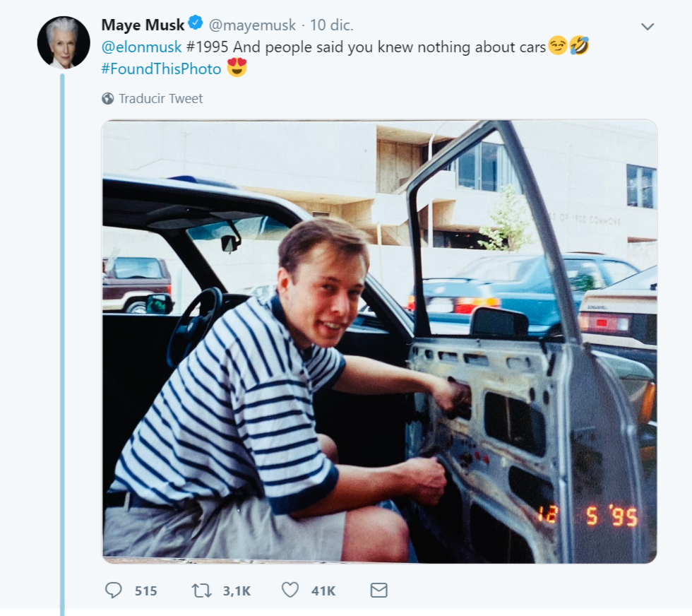The width and height of the screenshot is (692, 616).
Task: Click the 41K likes count
Action: pos(323,591)
